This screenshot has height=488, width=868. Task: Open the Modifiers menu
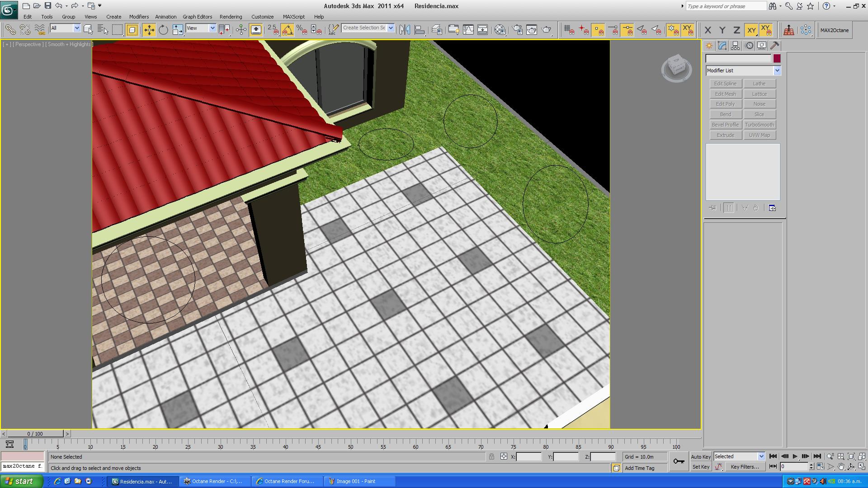click(x=139, y=17)
